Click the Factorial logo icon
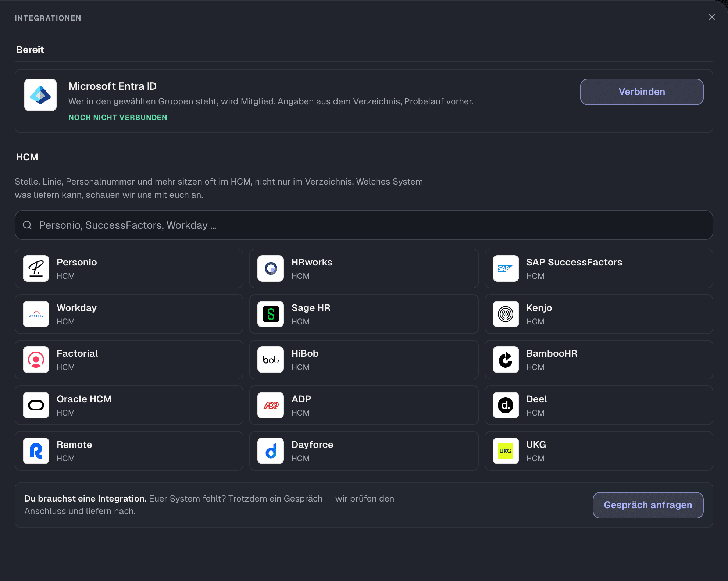This screenshot has height=581, width=728. 36,360
